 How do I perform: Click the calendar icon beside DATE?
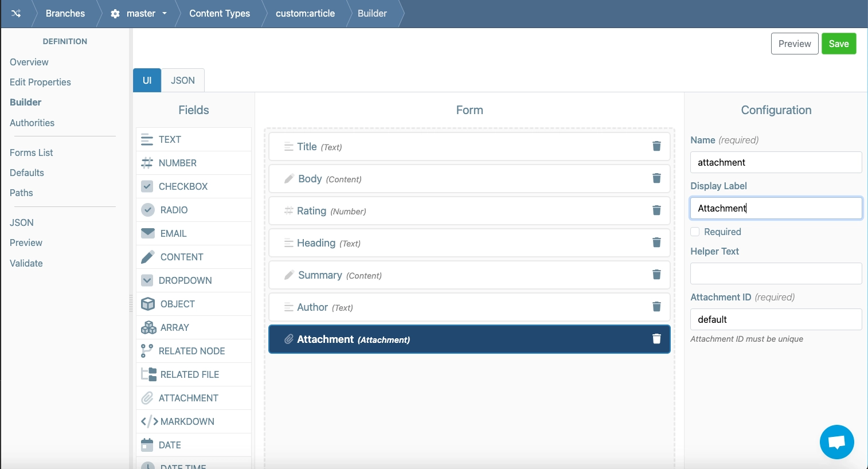[x=147, y=445]
